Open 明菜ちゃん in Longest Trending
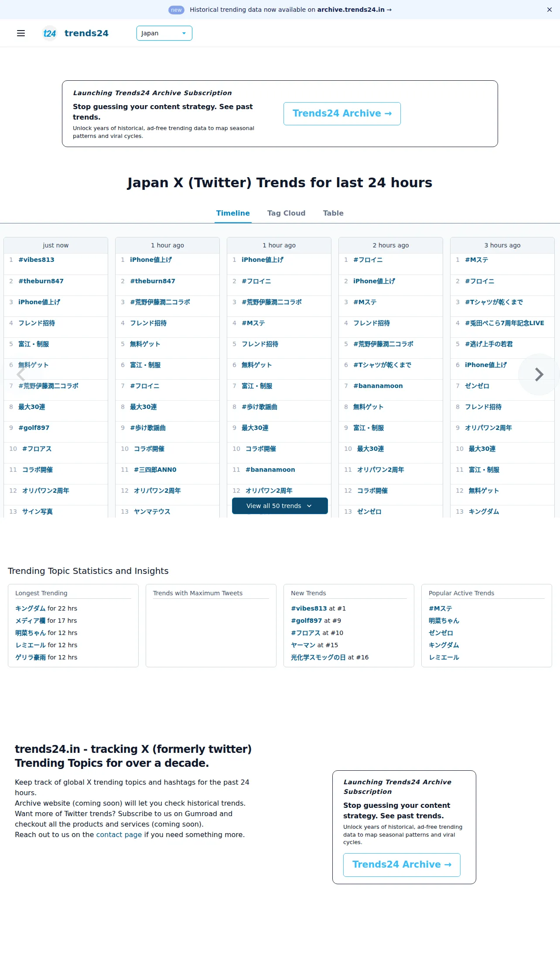 (31, 633)
